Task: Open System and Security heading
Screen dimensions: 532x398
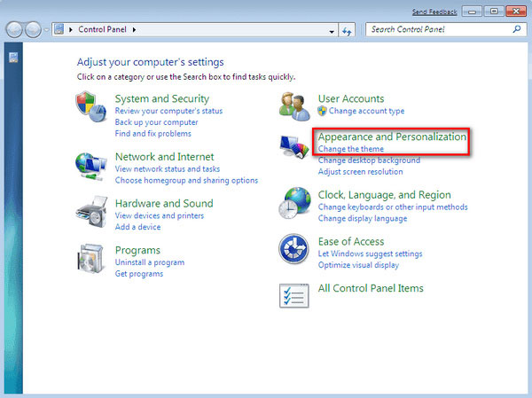Action: [x=162, y=98]
